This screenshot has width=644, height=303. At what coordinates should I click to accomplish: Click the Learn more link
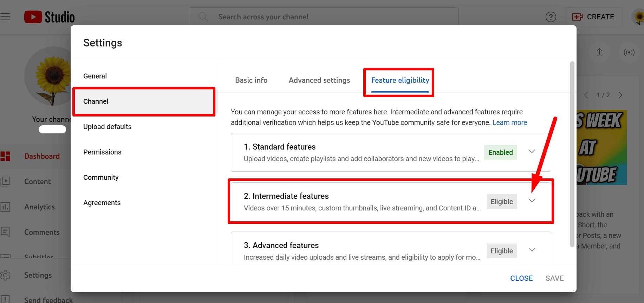[x=509, y=122]
